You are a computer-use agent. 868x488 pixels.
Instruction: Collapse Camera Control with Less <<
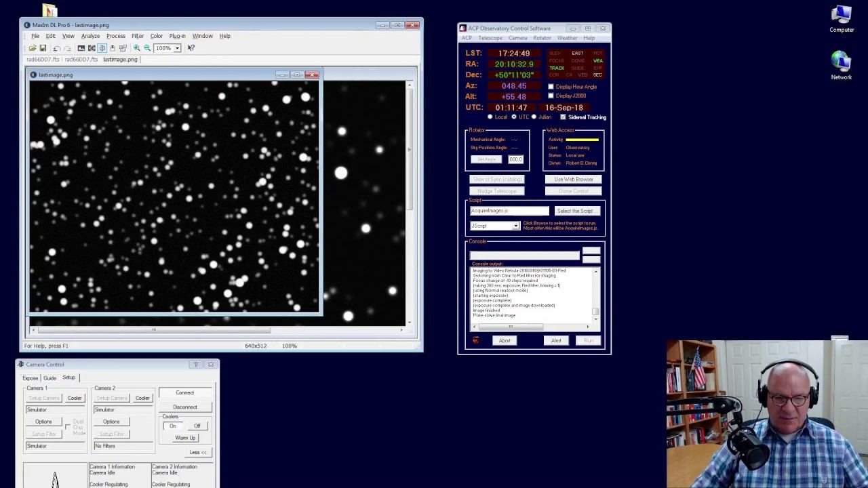coord(198,452)
